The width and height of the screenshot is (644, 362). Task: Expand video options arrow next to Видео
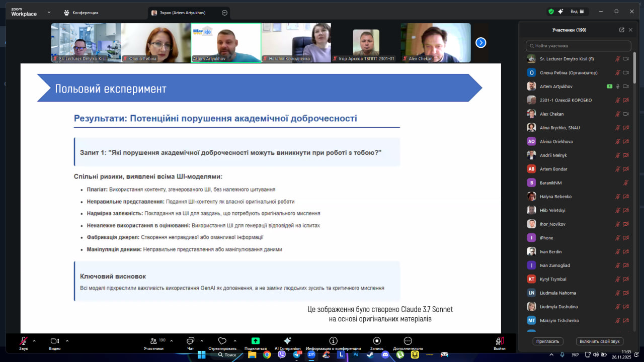click(x=67, y=340)
